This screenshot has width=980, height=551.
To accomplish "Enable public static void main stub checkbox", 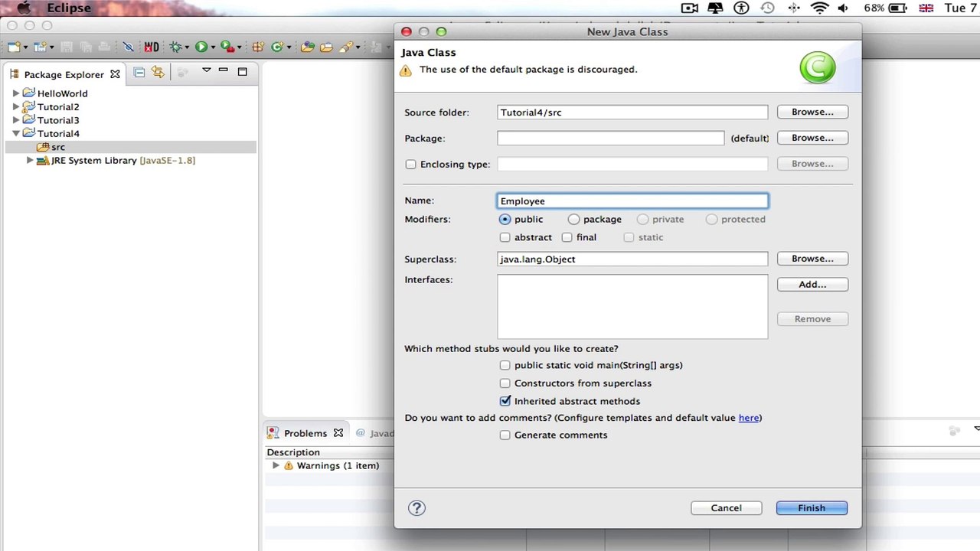I will click(x=505, y=365).
